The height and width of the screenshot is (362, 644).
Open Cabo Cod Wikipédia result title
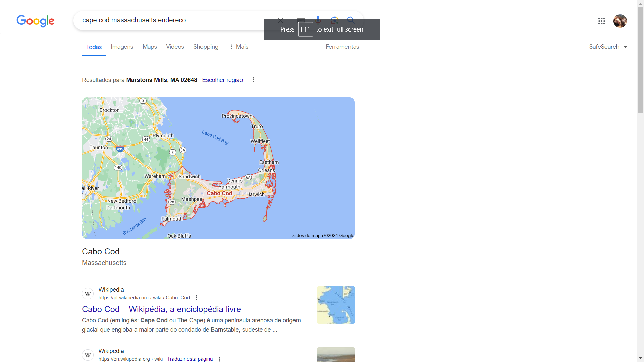click(161, 309)
